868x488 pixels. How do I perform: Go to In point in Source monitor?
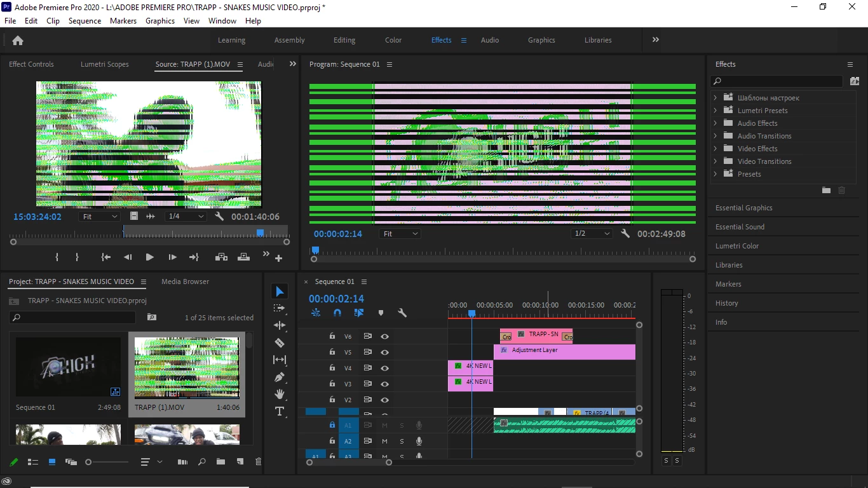tap(106, 257)
